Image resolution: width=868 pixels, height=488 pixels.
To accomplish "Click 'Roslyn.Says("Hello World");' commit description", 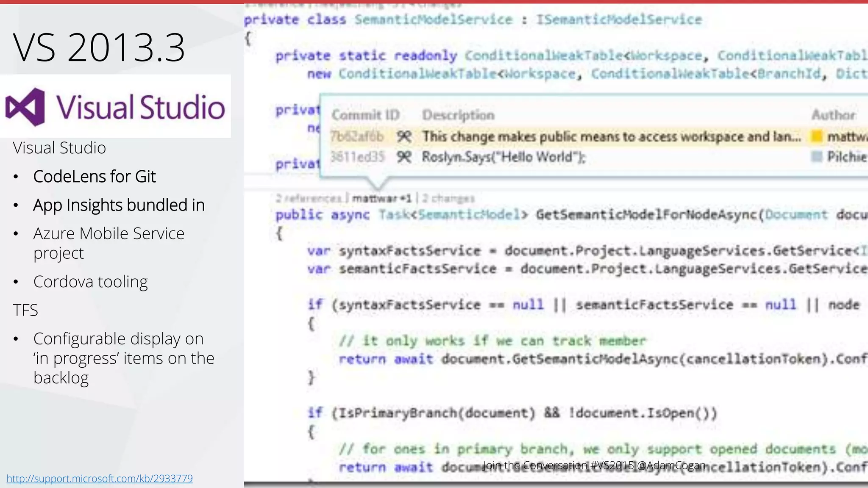I will click(504, 157).
